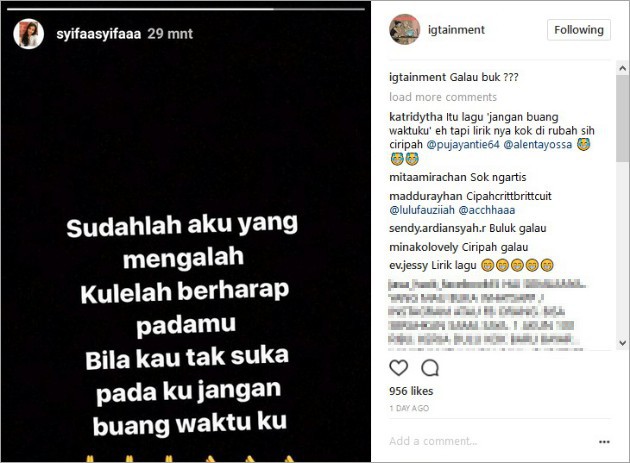Image resolution: width=630 pixels, height=463 pixels.
Task: Open @acchhaaa mention link
Action: 487,210
